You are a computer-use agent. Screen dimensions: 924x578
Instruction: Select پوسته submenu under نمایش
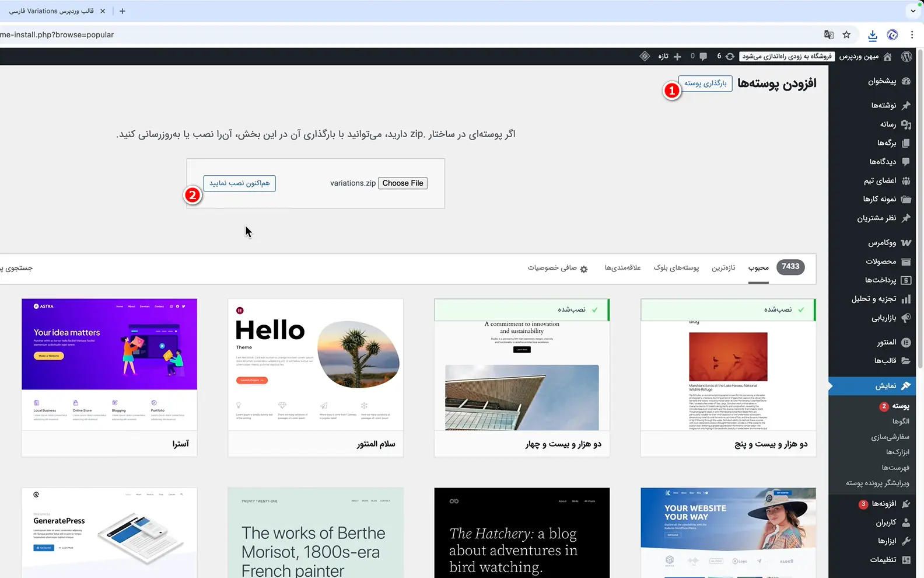(901, 406)
